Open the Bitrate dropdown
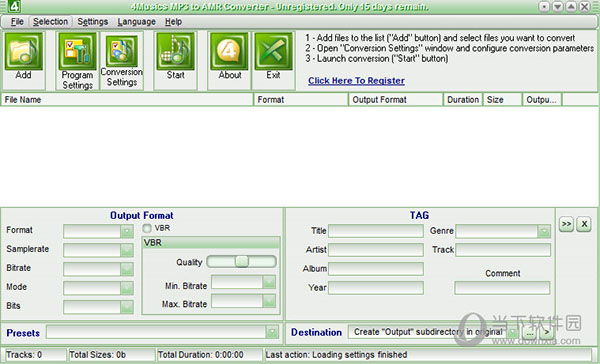Screen dimensions: 600x364 coord(127,269)
